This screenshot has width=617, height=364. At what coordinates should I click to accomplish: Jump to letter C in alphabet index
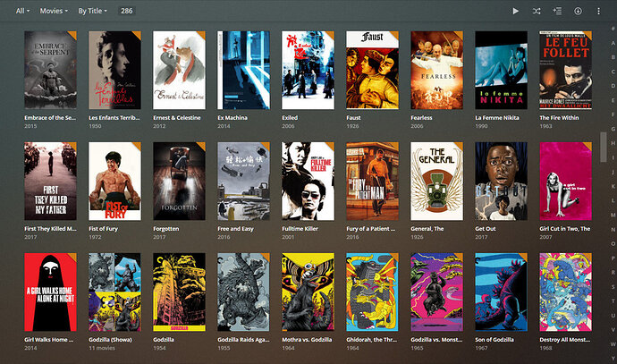(613, 72)
